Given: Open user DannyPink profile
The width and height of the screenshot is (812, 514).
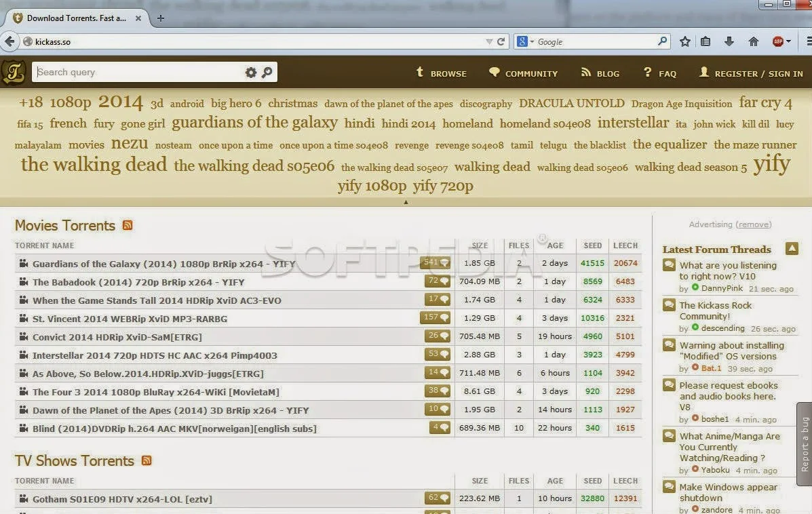Looking at the screenshot, I should [x=722, y=288].
